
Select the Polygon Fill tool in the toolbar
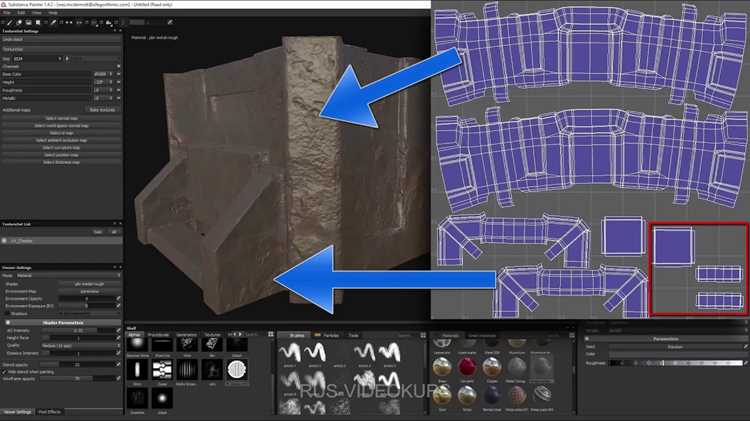(x=38, y=22)
